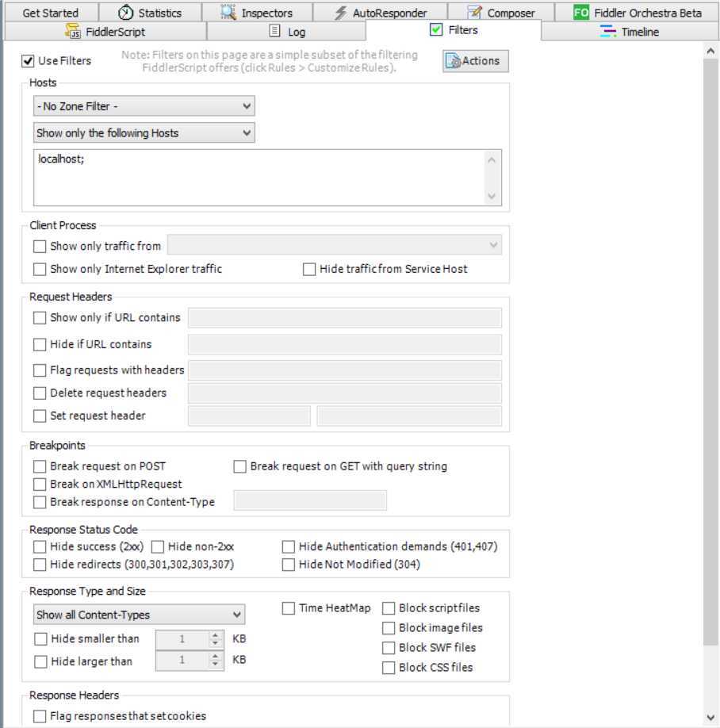Open the Composer tab
The width and height of the screenshot is (720, 728).
point(500,13)
